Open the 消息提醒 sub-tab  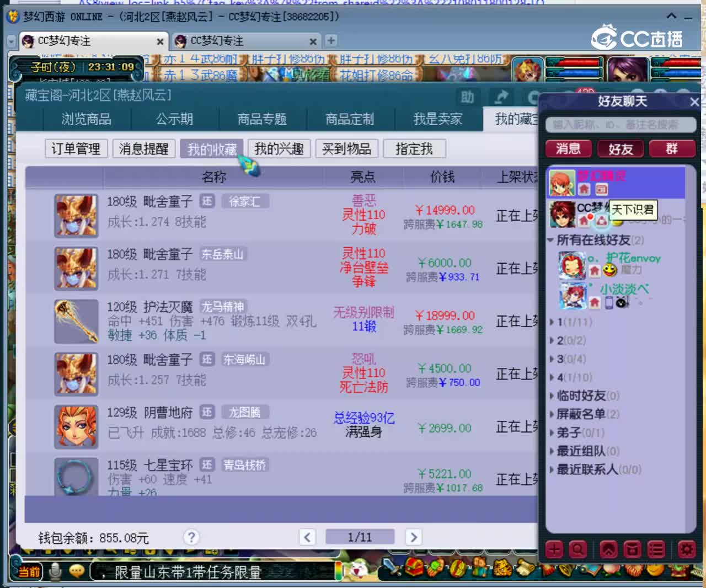click(x=143, y=149)
